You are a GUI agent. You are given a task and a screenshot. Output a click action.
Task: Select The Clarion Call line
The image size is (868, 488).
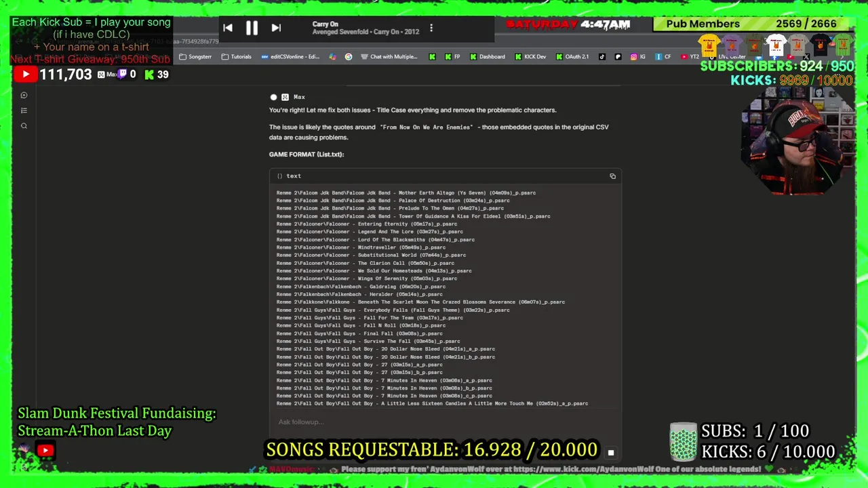[366, 263]
